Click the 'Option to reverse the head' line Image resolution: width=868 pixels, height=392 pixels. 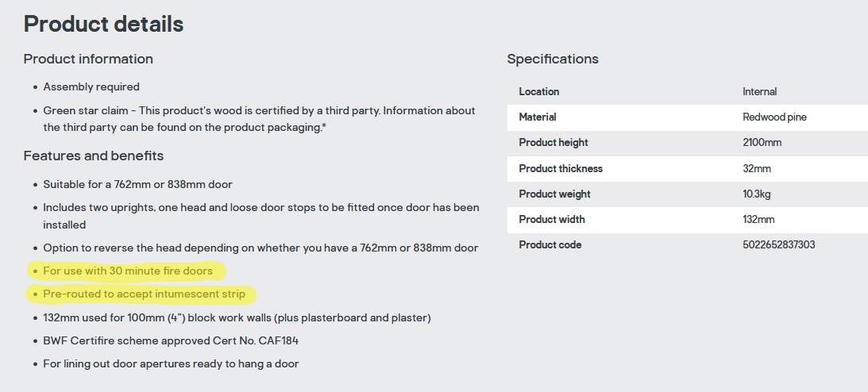pyautogui.click(x=260, y=248)
